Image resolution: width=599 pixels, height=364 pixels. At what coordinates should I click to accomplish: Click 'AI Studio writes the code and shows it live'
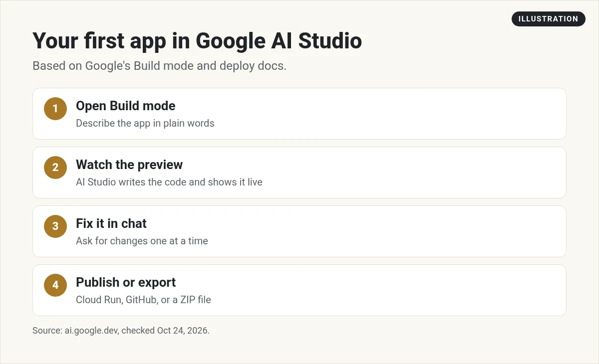click(169, 182)
